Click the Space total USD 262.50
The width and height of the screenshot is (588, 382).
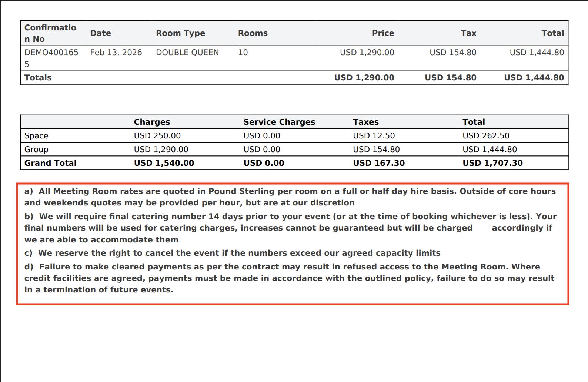(486, 136)
